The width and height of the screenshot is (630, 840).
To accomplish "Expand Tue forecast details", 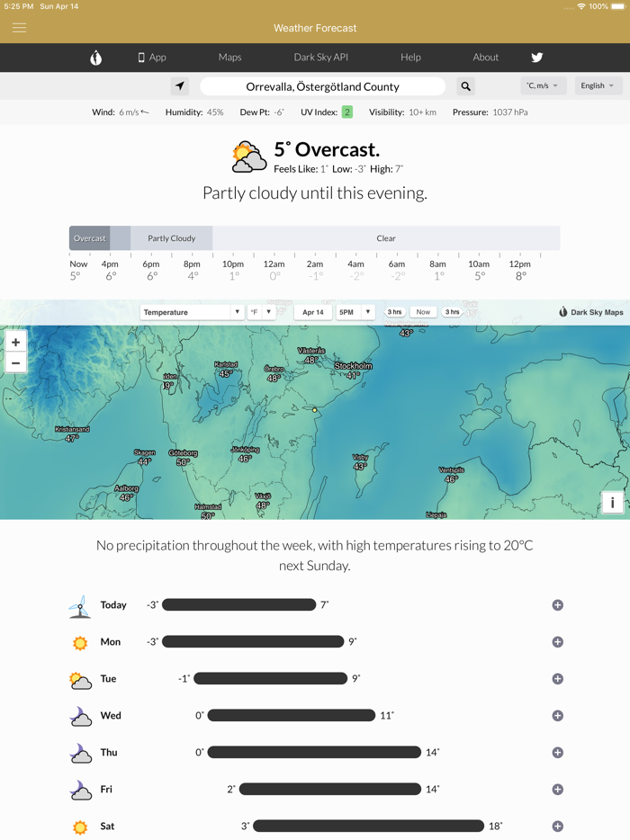I will click(x=558, y=679).
